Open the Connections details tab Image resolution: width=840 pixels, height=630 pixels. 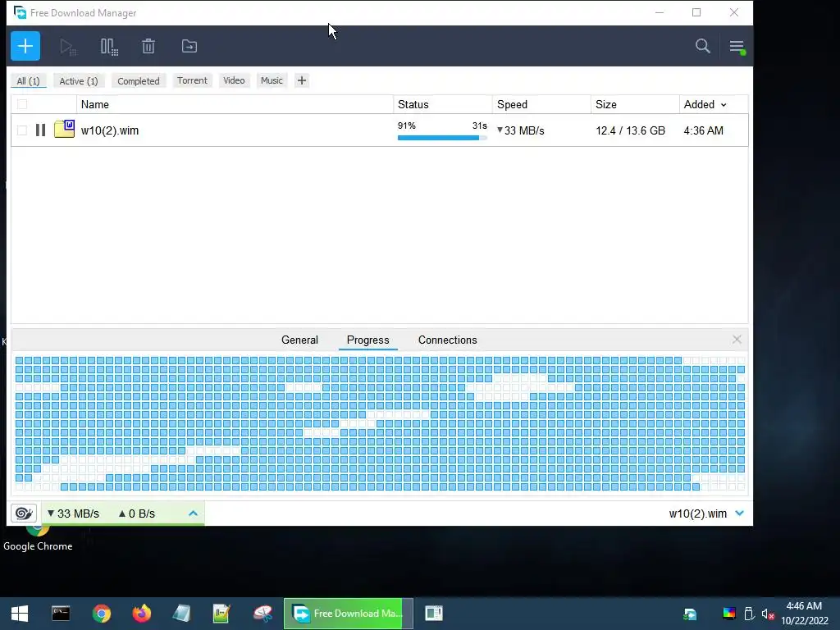447,340
